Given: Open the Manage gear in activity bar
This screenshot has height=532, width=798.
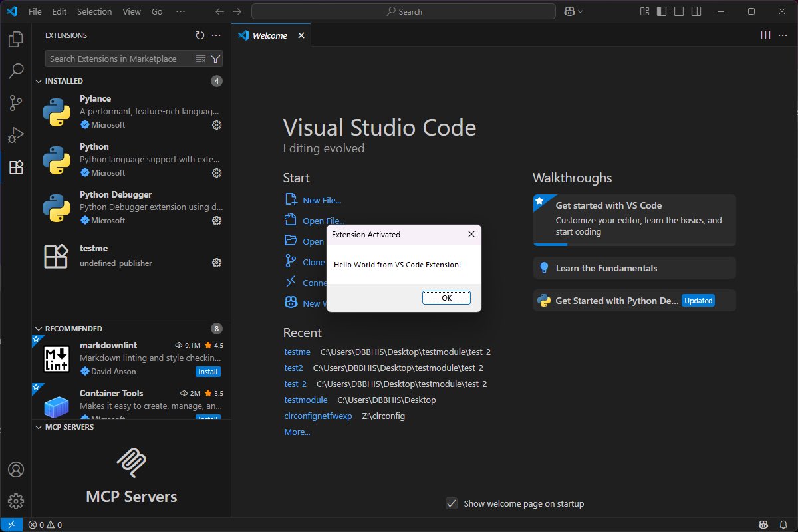Looking at the screenshot, I should pos(16,501).
